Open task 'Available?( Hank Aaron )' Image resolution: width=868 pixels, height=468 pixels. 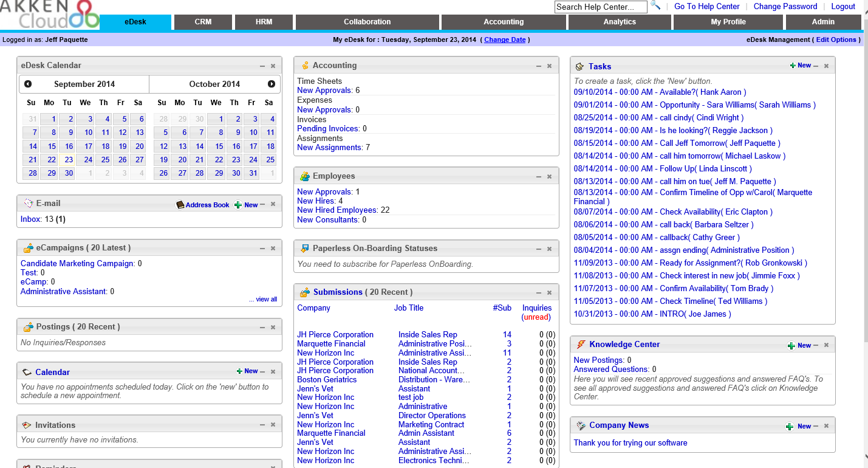658,92
